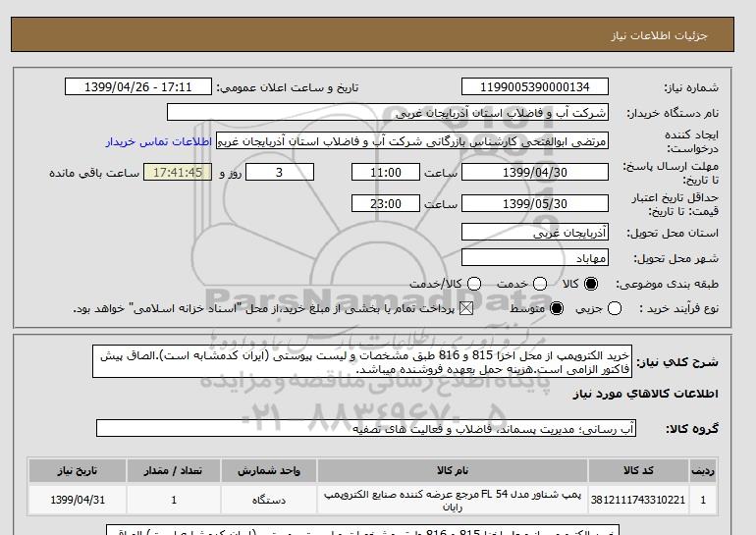
Task: Click the جزئیات اطلاعات نیاز header title
Action: [659, 36]
